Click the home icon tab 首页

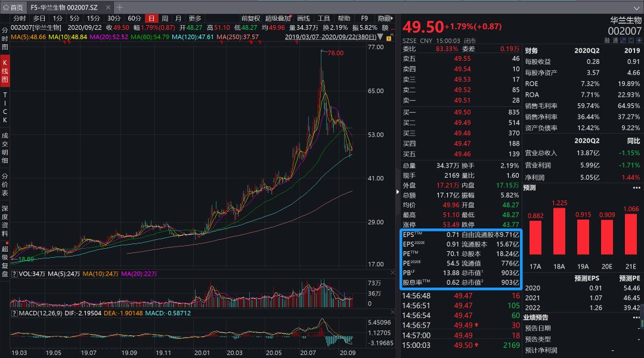pyautogui.click(x=13, y=7)
